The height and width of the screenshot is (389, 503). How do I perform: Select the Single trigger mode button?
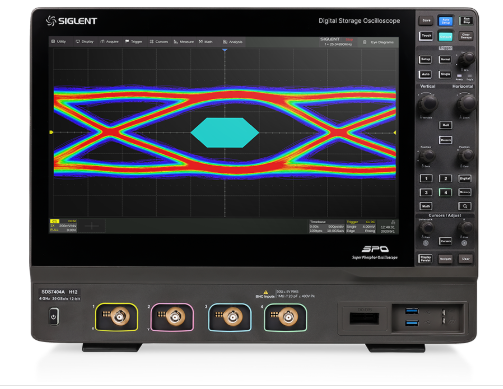pos(445,74)
